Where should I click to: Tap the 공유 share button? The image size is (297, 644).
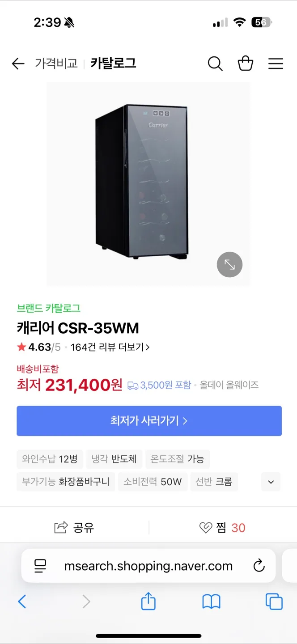[74, 528]
